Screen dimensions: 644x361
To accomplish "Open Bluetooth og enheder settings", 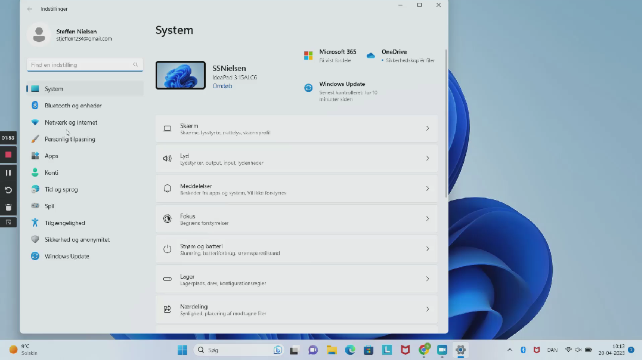I will click(x=73, y=106).
